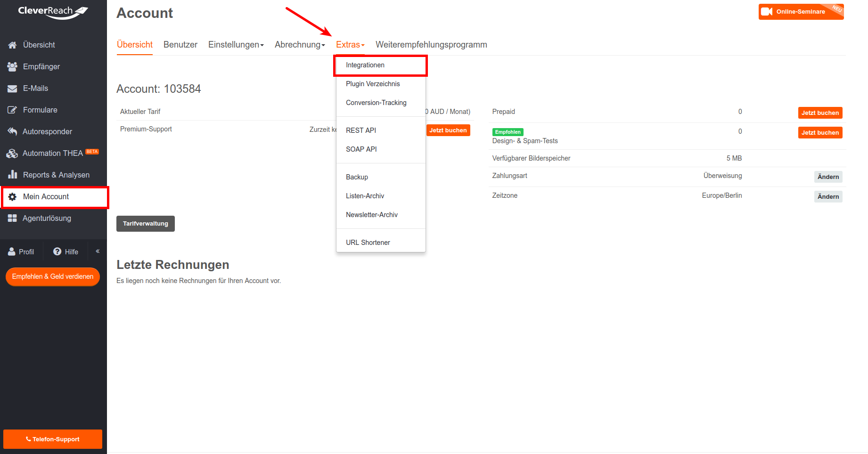The height and width of the screenshot is (454, 868).
Task: Click the 'Aktueller Tarif' label
Action: point(140,112)
